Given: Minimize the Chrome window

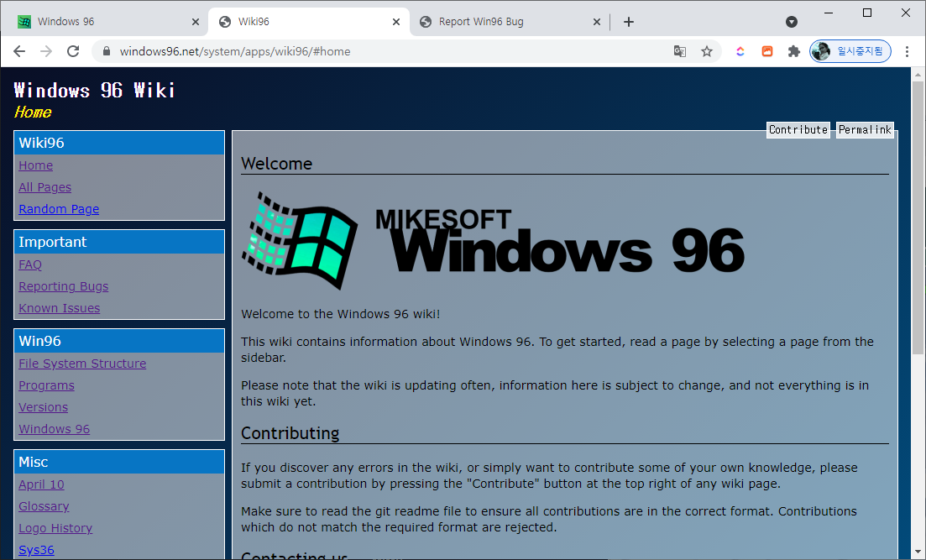Looking at the screenshot, I should pos(829,13).
